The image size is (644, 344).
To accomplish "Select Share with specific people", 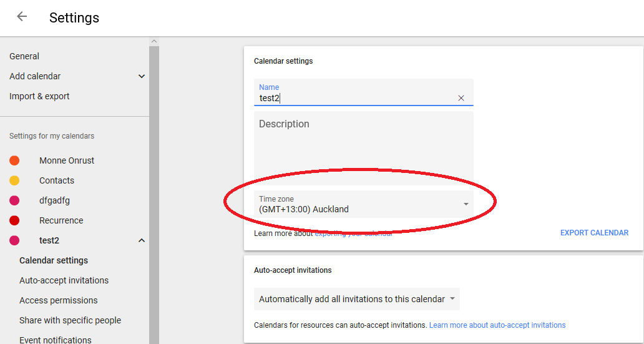I will pos(70,320).
